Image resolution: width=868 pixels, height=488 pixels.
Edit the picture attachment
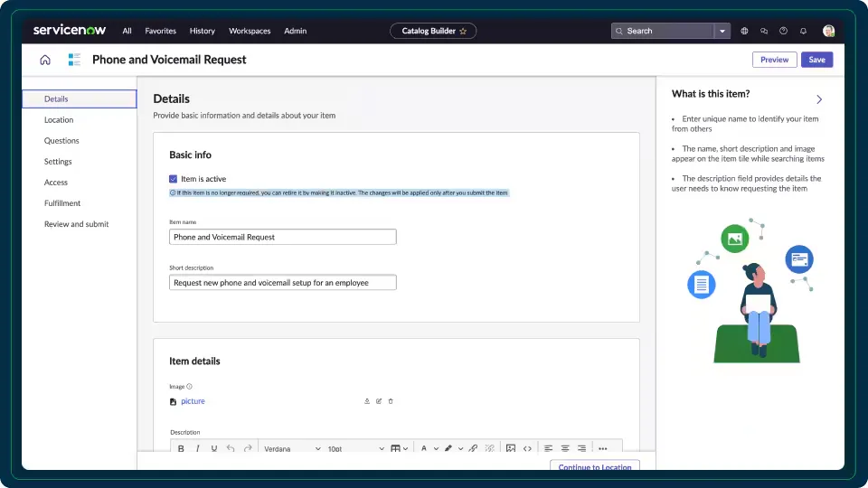379,401
